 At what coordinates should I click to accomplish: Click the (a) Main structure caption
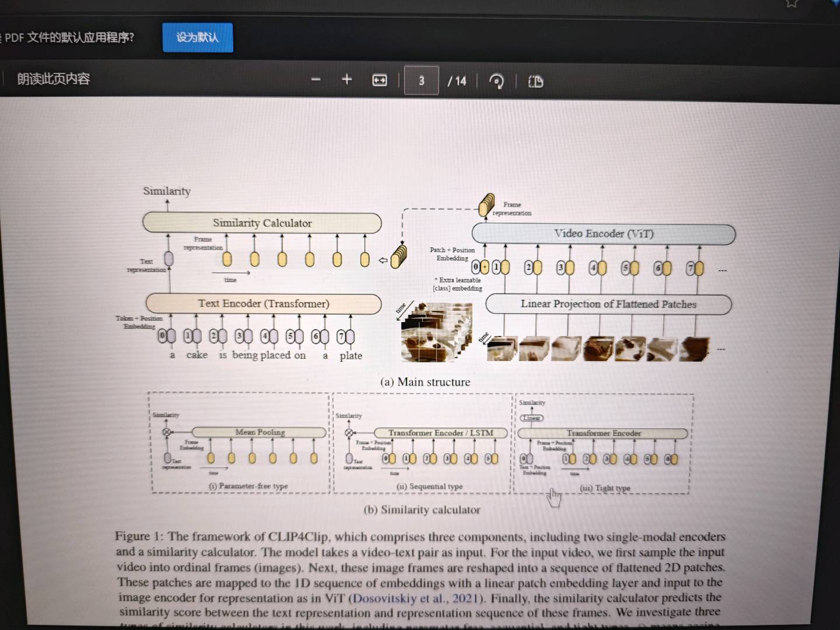[x=425, y=382]
